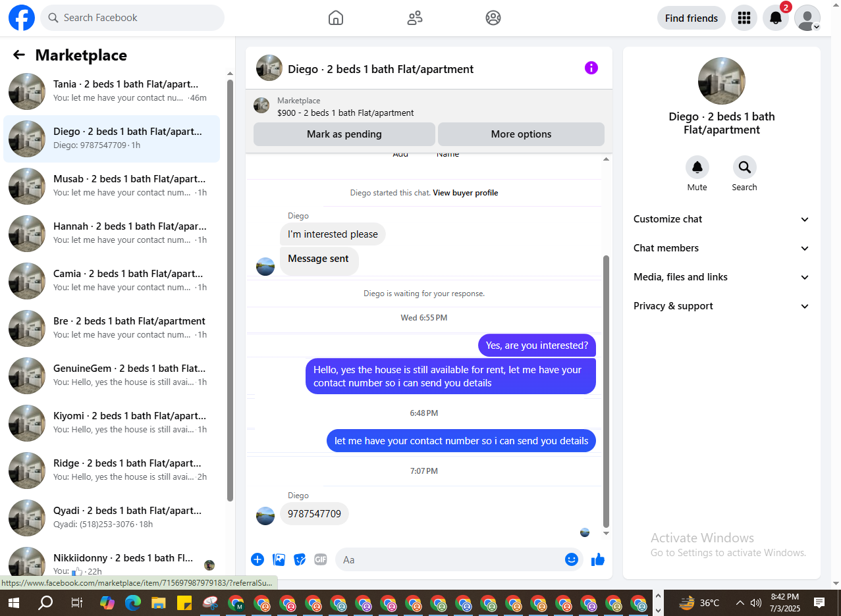Open Ridge's conversation
The image size is (841, 616).
112,471
